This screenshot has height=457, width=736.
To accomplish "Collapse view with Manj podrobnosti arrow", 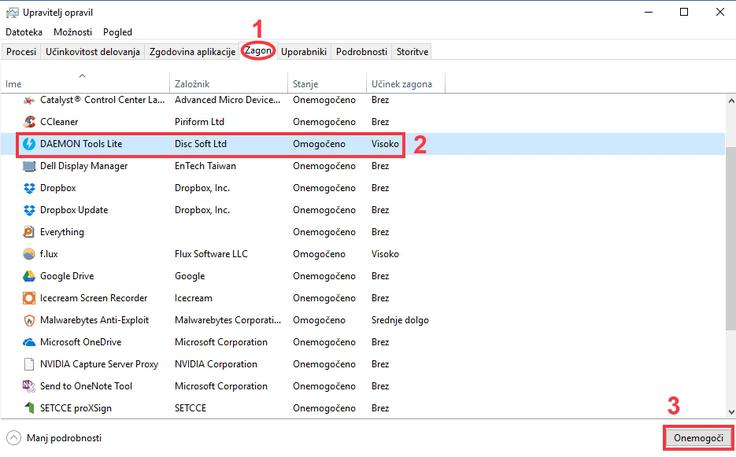I will pyautogui.click(x=14, y=438).
